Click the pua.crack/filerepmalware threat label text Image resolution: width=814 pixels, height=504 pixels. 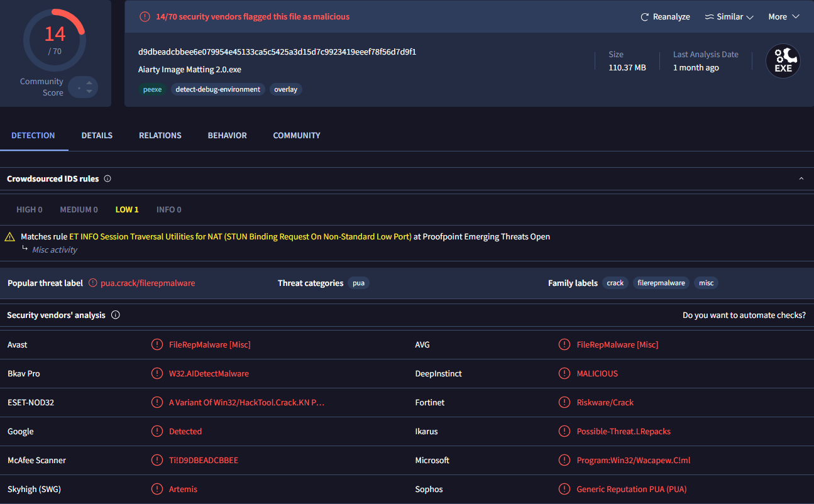tap(148, 283)
